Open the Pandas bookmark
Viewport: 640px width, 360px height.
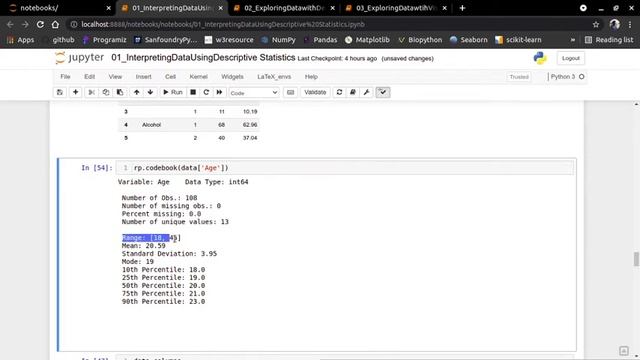point(320,40)
